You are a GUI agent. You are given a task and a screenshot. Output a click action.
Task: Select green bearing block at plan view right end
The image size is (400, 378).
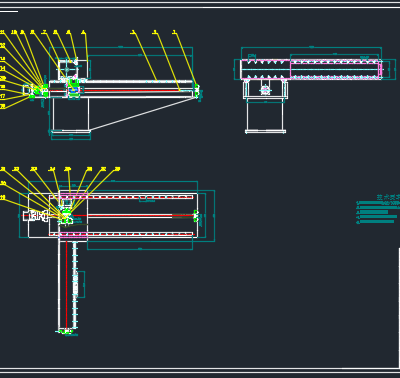tap(197, 216)
